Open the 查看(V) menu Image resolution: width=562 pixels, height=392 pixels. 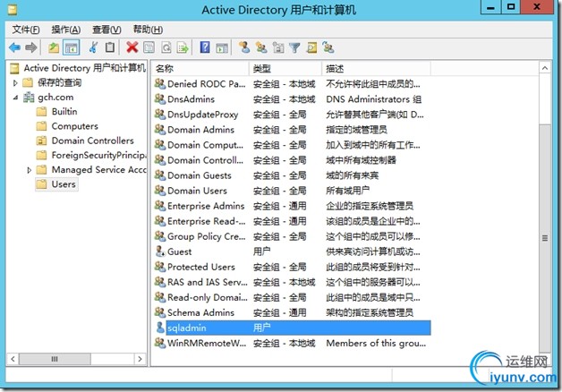point(106,30)
